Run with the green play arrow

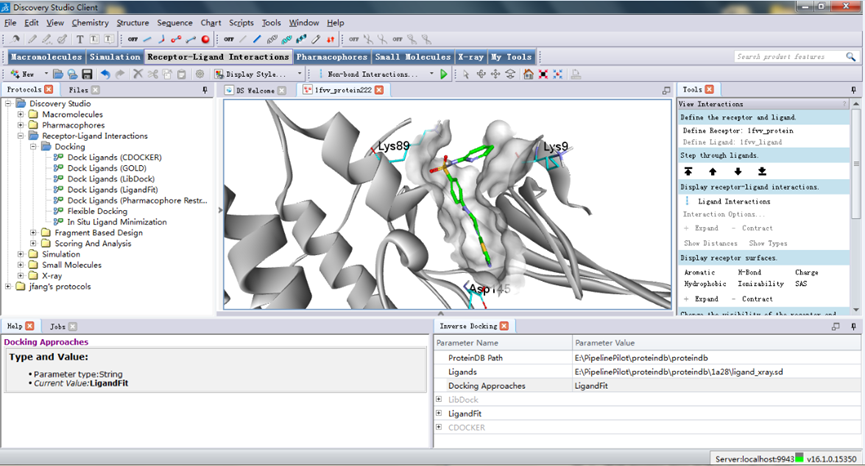(444, 74)
